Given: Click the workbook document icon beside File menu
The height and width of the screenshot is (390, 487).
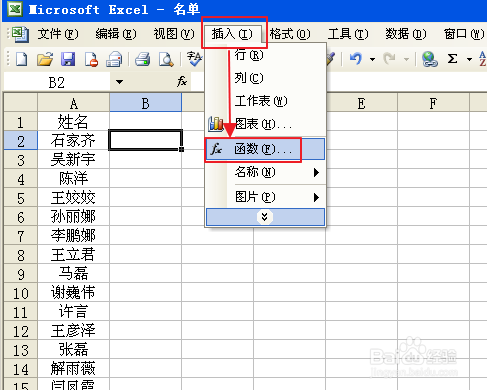Looking at the screenshot, I should pyautogui.click(x=21, y=34).
